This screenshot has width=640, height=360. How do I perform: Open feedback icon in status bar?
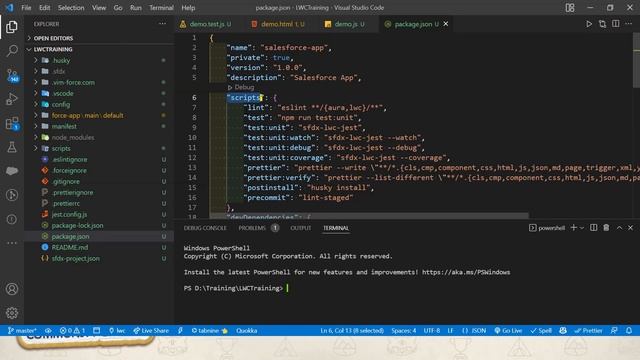[614, 331]
